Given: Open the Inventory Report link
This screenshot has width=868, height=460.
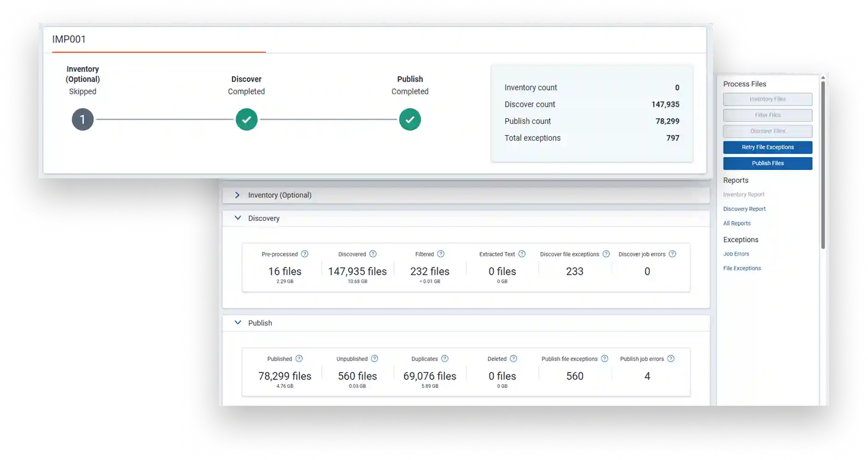Looking at the screenshot, I should (x=743, y=195).
